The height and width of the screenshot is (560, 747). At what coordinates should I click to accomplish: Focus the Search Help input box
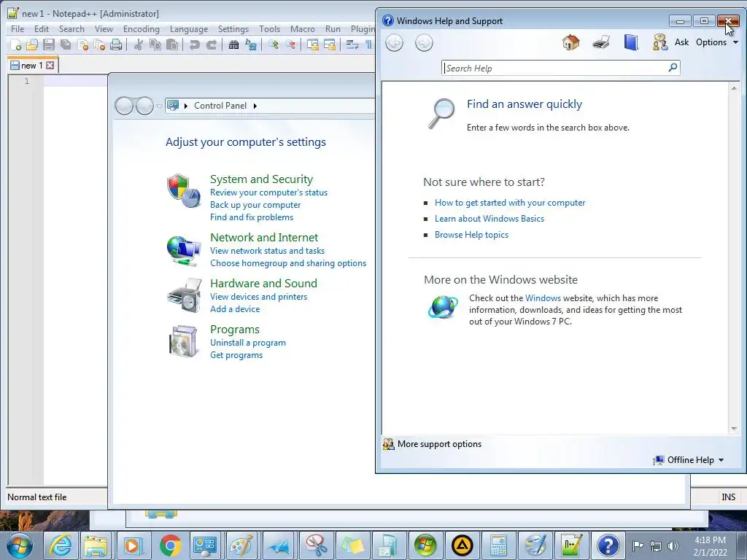pyautogui.click(x=555, y=68)
